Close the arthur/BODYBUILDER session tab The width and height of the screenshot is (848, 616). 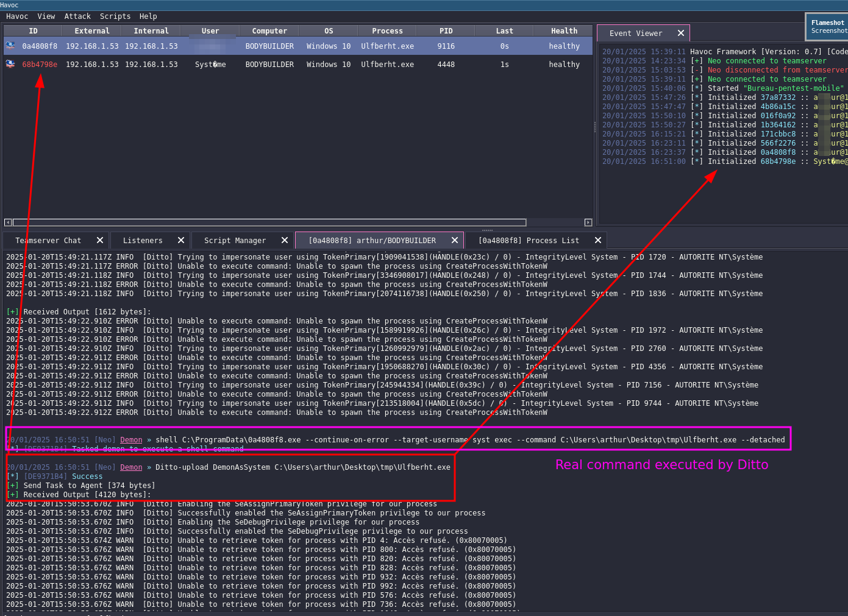(x=455, y=240)
